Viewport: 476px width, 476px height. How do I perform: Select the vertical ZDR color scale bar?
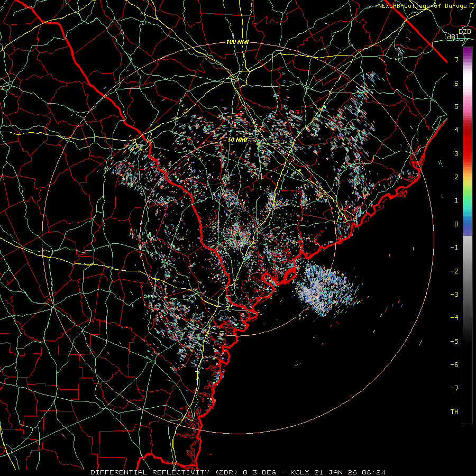pos(467,235)
